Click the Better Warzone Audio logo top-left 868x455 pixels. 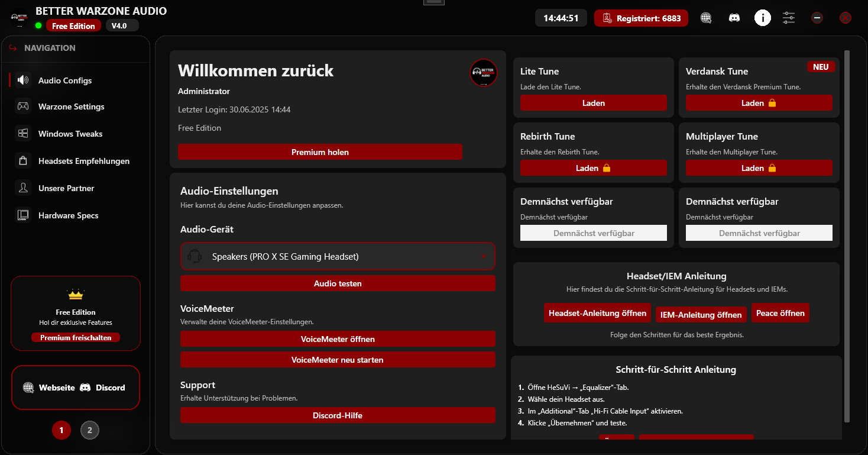[x=20, y=18]
